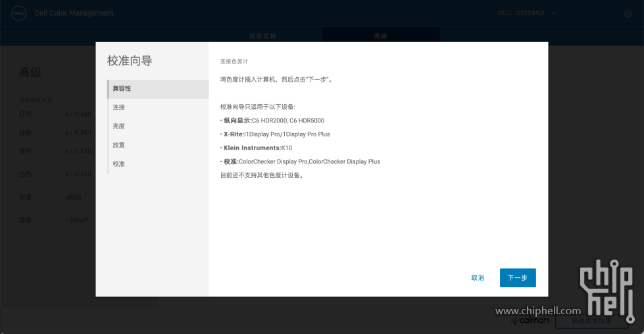Click the 白色 label in background panel
Viewport: 644px width, 334px height.
pos(26,175)
